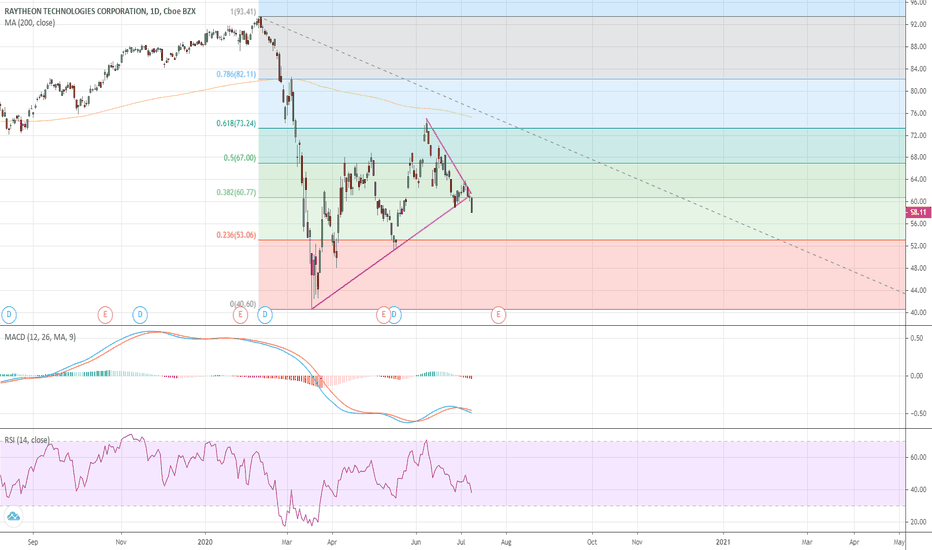This screenshot has height=550, width=932.
Task: Click the Fibonacci label 0(40.60)
Action: 243,304
